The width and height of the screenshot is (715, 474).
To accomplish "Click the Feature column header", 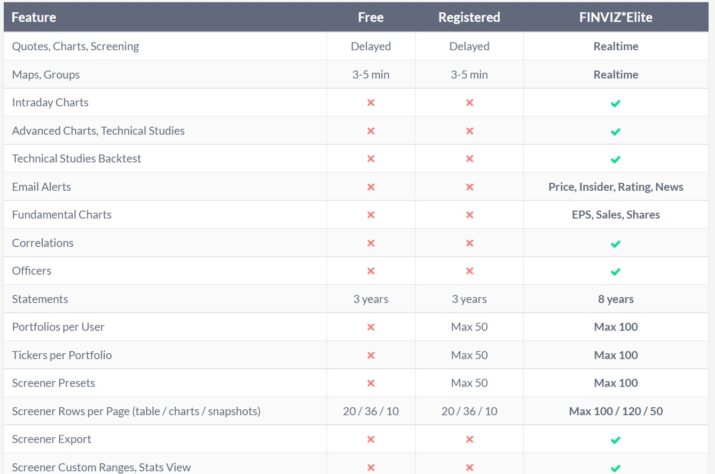I will point(34,17).
